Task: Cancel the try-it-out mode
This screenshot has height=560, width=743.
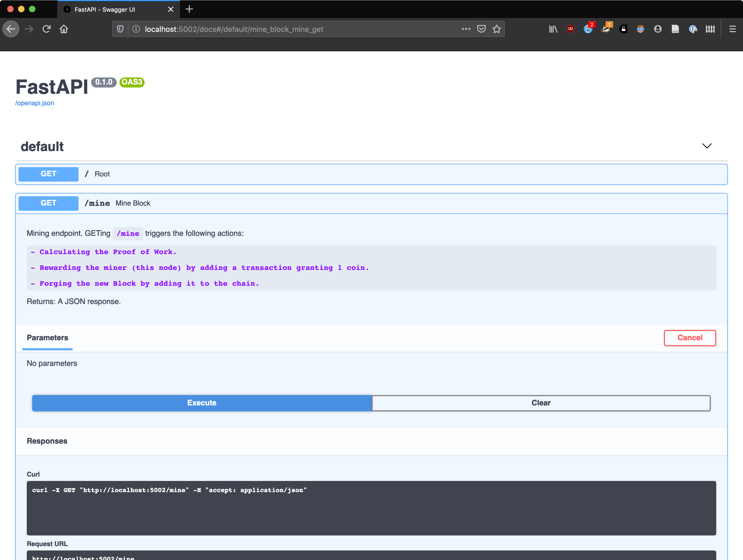Action: tap(690, 338)
